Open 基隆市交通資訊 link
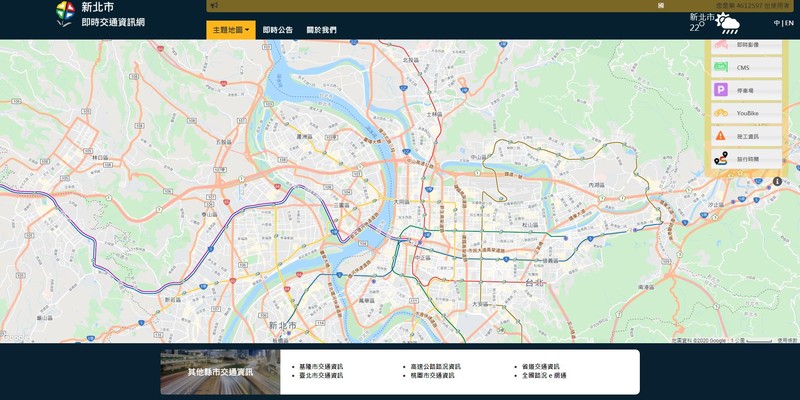Screen dimensions: 800x400 [x=321, y=366]
